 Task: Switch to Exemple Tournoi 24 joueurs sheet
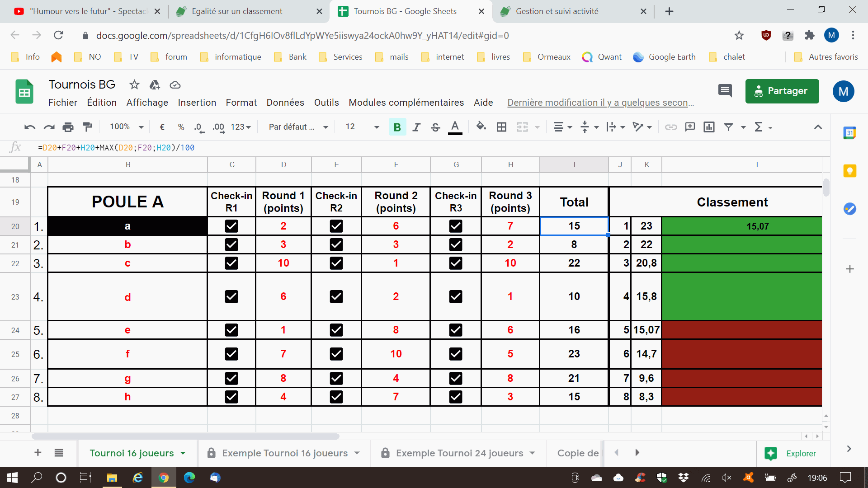point(459,453)
